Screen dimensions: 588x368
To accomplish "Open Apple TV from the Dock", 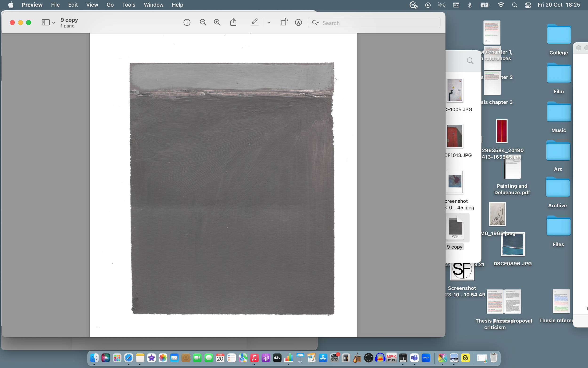I will pos(277,358).
